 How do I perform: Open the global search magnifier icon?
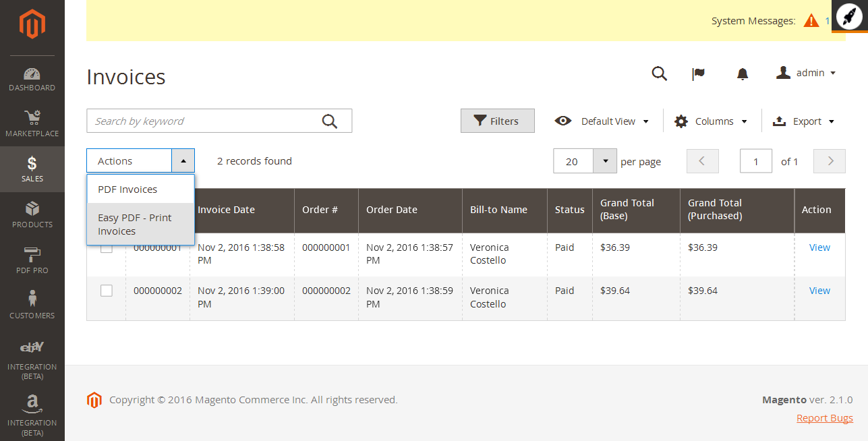tap(659, 73)
